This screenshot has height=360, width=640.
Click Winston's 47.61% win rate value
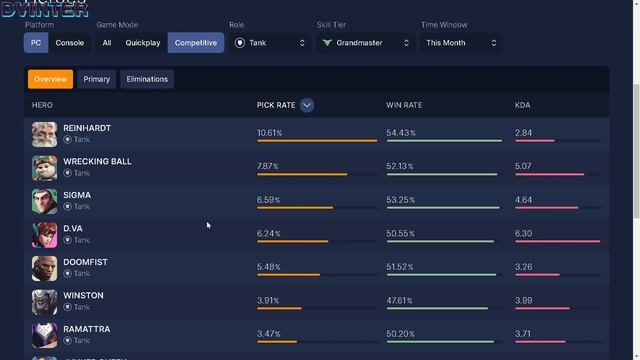pos(400,300)
